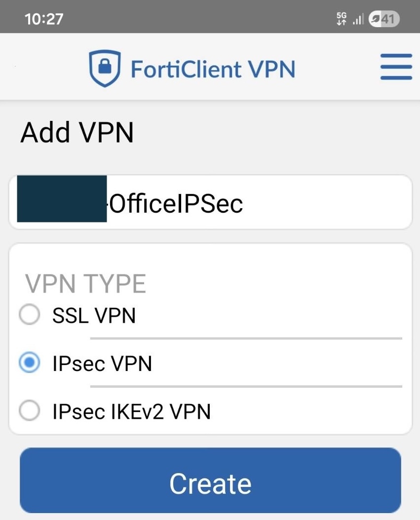420x520 pixels.
Task: Open the hamburger menu
Action: (396, 67)
